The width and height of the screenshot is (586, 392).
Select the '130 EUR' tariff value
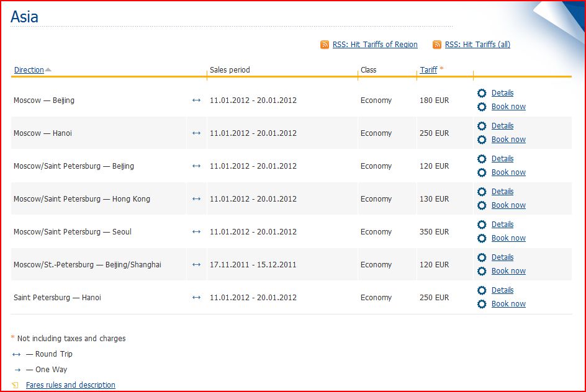[435, 199]
